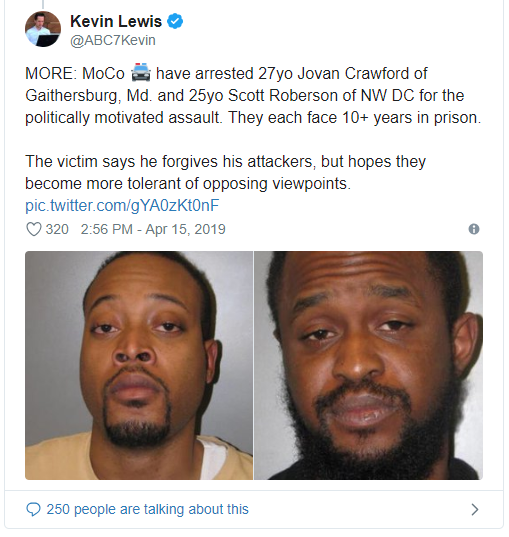Open the Kevin Lewis display name

[x=116, y=21]
